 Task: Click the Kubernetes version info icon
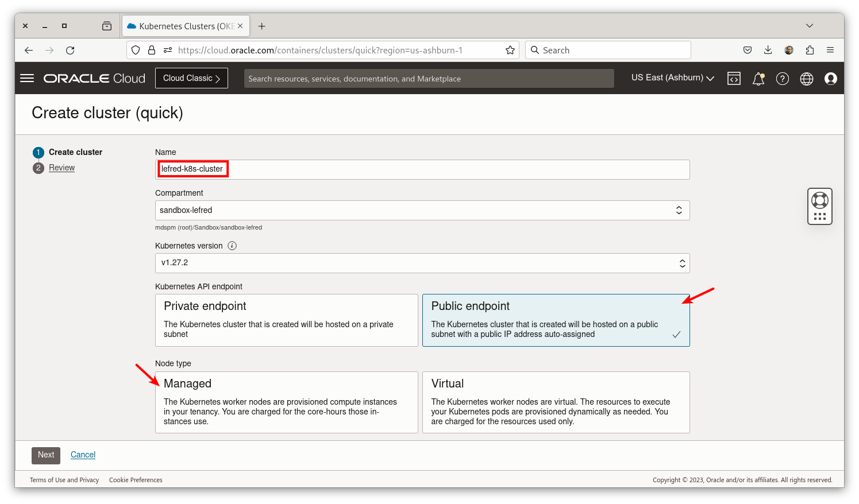coord(232,245)
